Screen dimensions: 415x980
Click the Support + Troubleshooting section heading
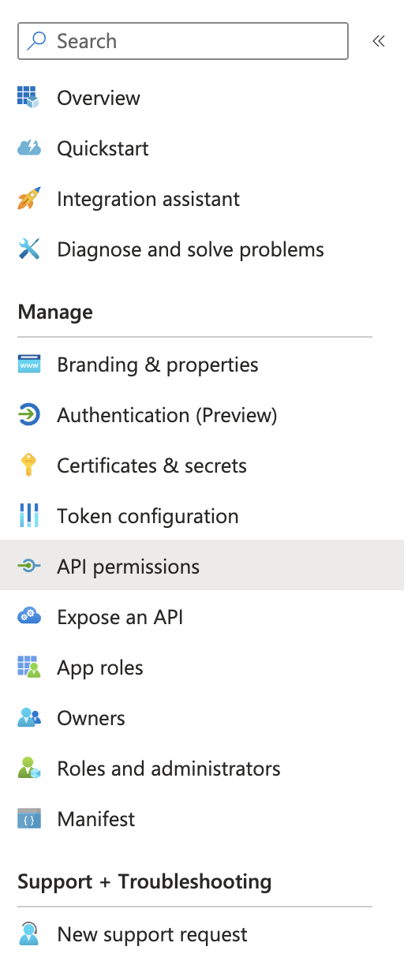pyautogui.click(x=144, y=881)
